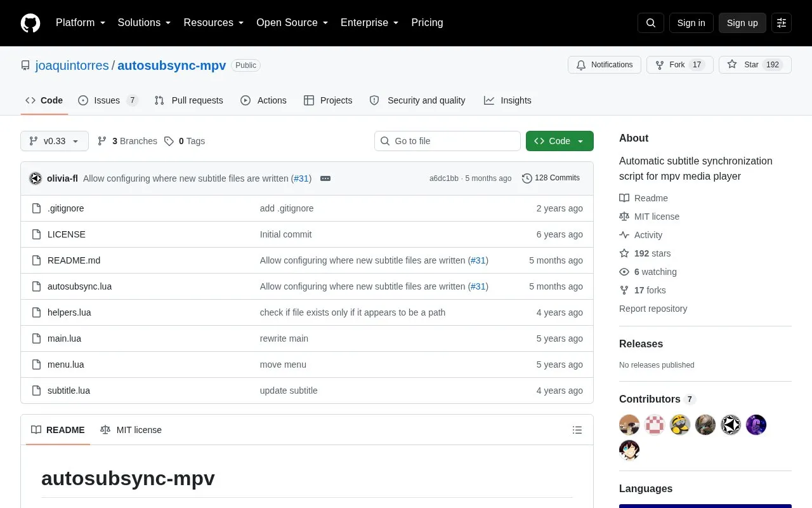Click the Sign in button

pyautogui.click(x=691, y=23)
